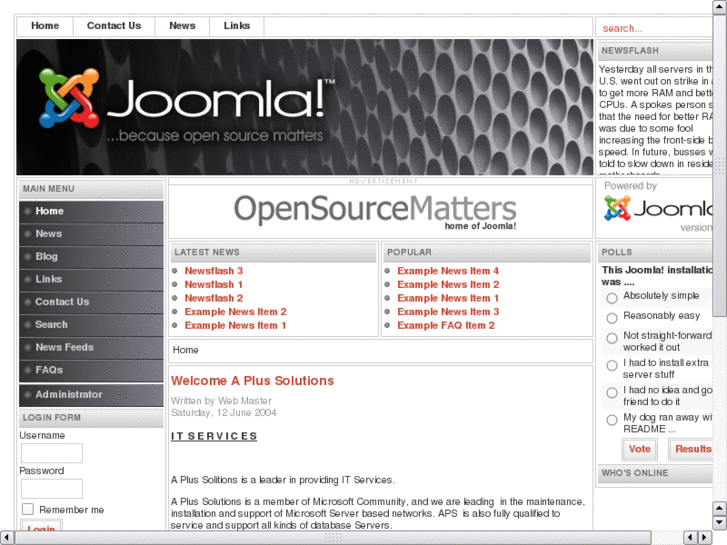This screenshot has height=545, width=727.
Task: Click the IT SERVICES heading
Action: (214, 436)
